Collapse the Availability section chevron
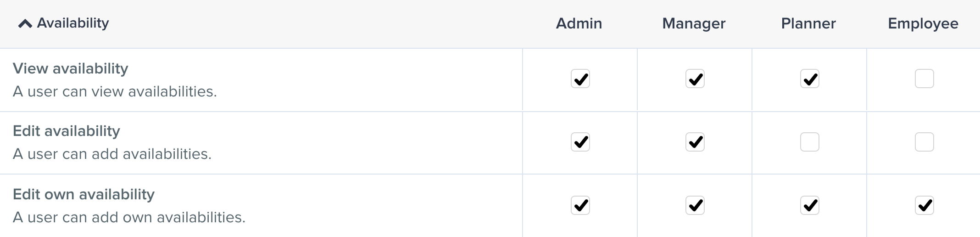Viewport: 980px width, 237px height. 25,24
